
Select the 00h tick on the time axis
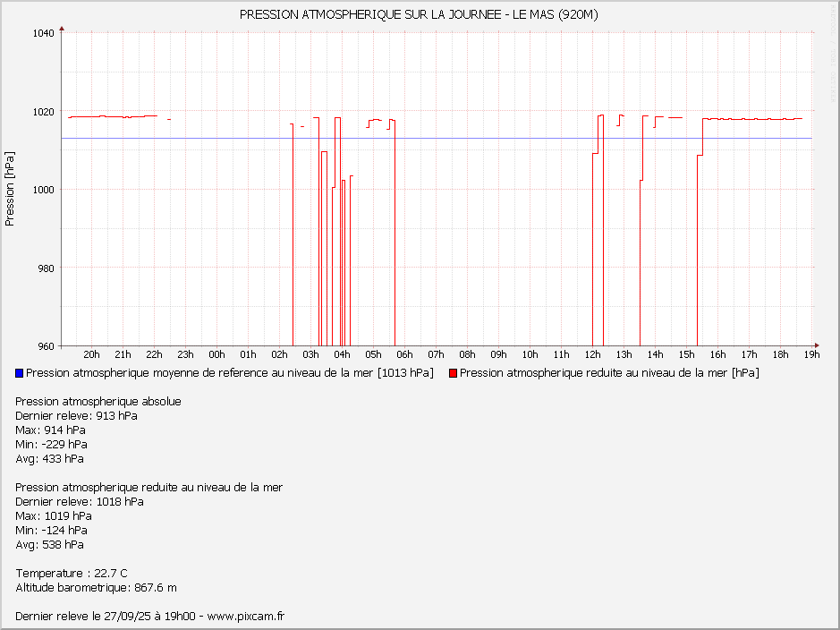[x=216, y=354]
